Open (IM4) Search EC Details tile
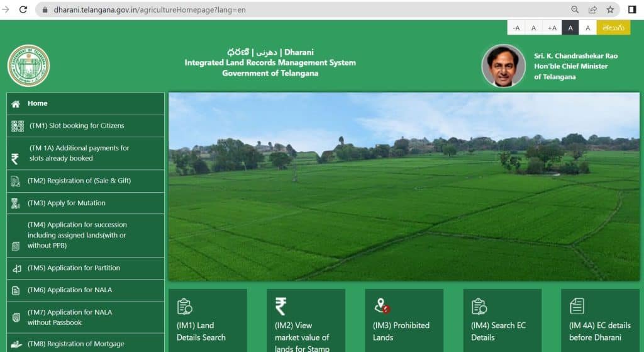Screen dimensions: 644x352 click(x=502, y=321)
